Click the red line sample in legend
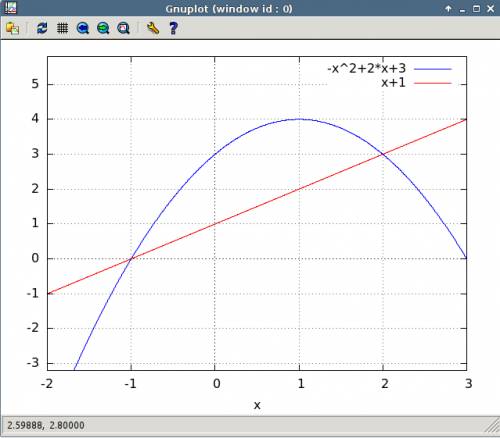The height and width of the screenshot is (438, 500). [x=433, y=83]
